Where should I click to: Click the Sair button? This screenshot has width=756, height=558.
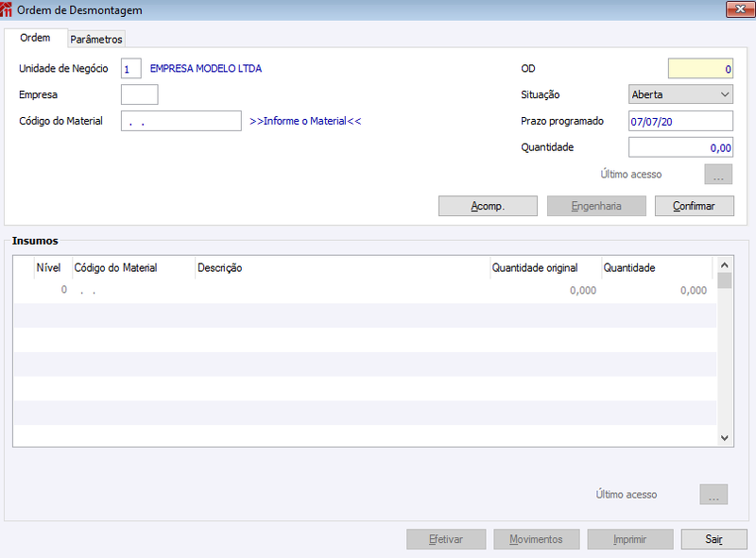713,539
